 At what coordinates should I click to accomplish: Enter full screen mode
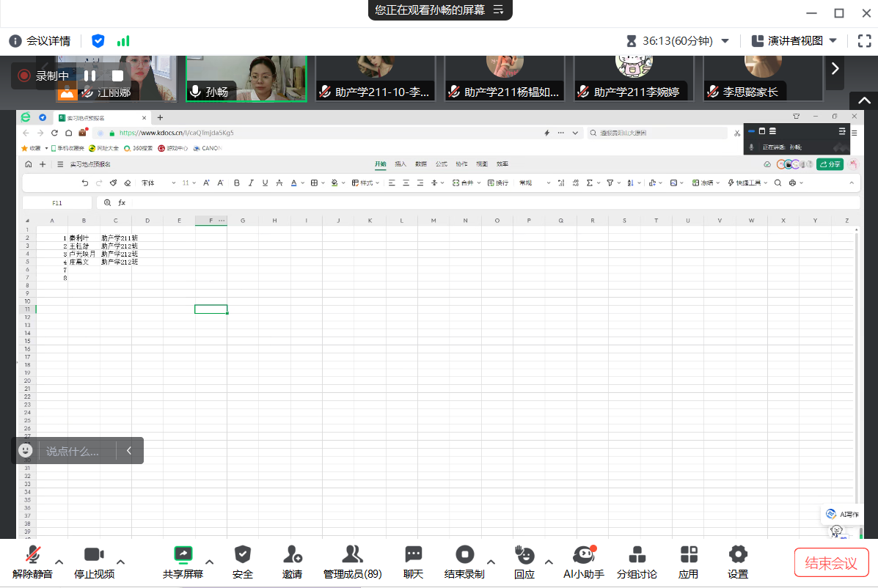tap(864, 41)
